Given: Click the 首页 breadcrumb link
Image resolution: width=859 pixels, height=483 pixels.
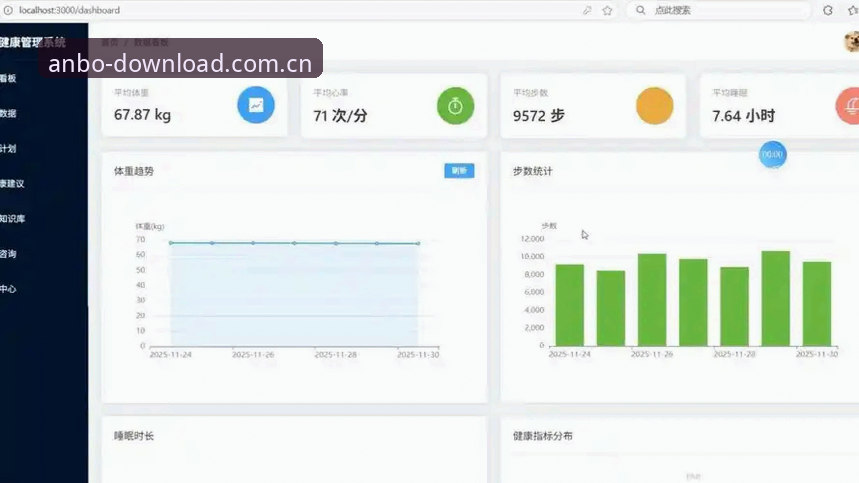Looking at the screenshot, I should point(110,42).
